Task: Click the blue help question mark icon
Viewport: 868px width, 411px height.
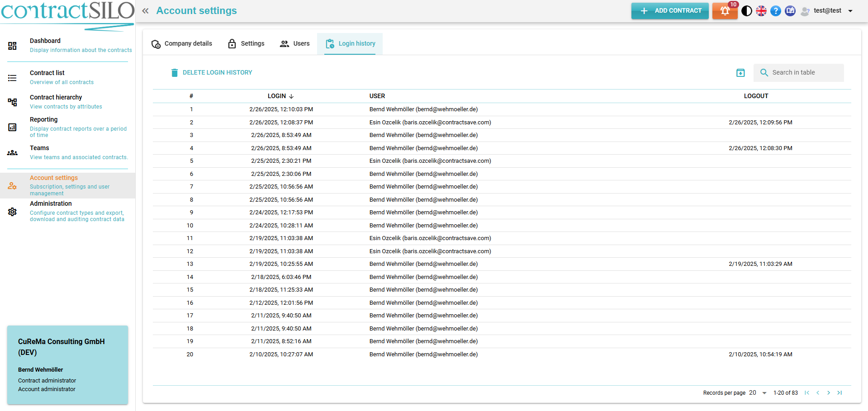Action: coord(776,11)
